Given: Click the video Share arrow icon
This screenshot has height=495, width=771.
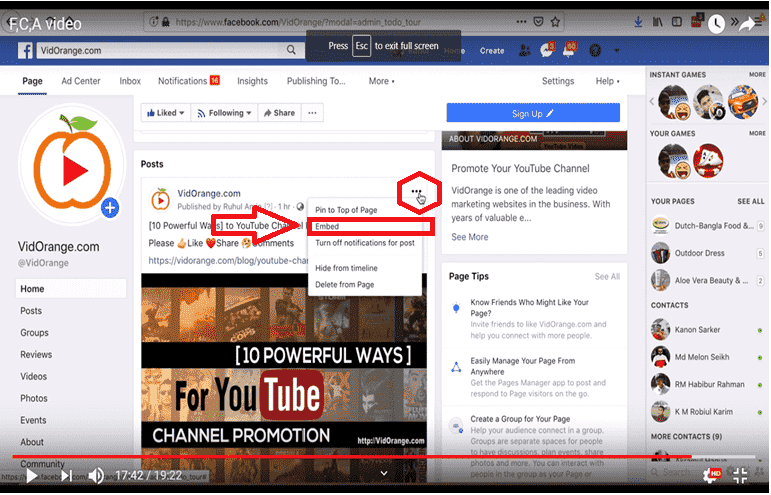Looking at the screenshot, I should coord(748,23).
